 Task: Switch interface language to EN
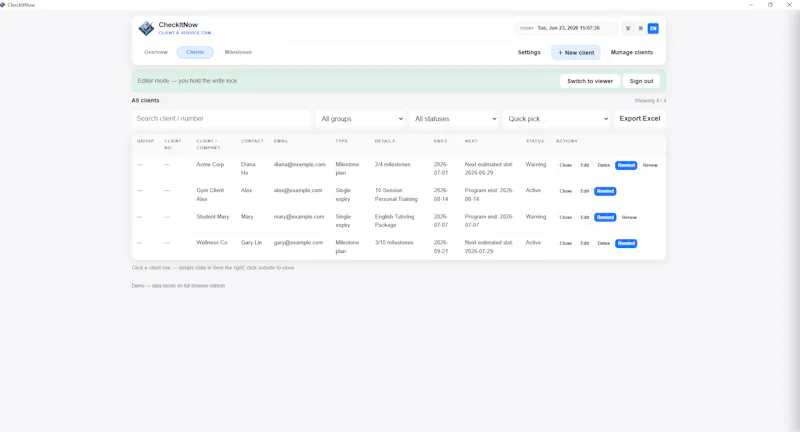coord(653,29)
